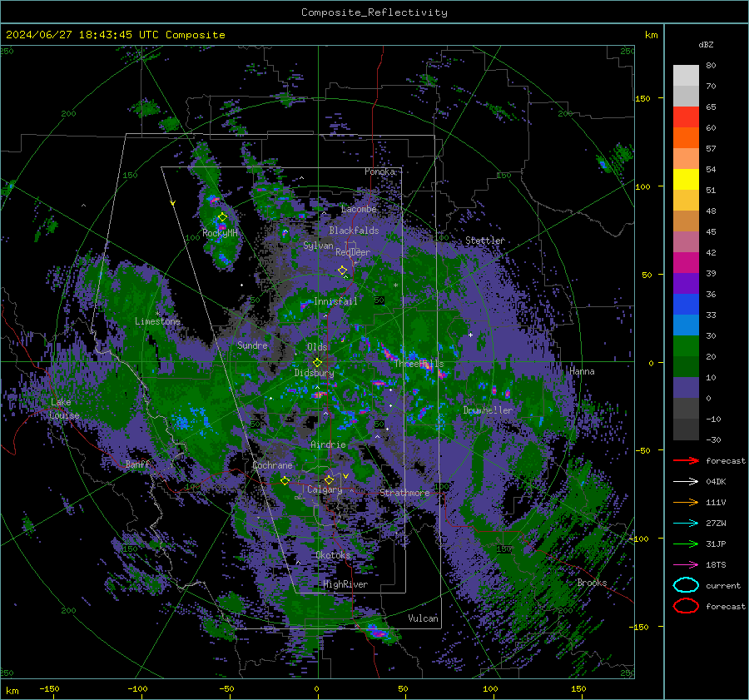
Task: Click the RockyMH label
Action: tap(221, 233)
